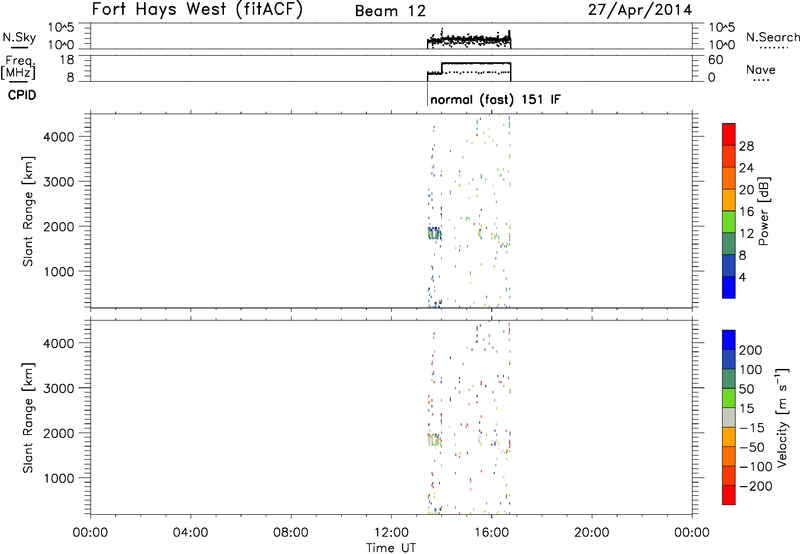Click the blue bottom segment of power colorbar
The height and width of the screenshot is (554, 800).
(729, 287)
